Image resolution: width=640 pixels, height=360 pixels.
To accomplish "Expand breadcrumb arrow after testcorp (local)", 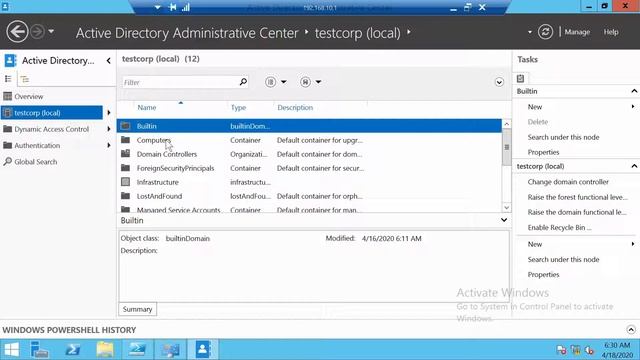I will (409, 31).
